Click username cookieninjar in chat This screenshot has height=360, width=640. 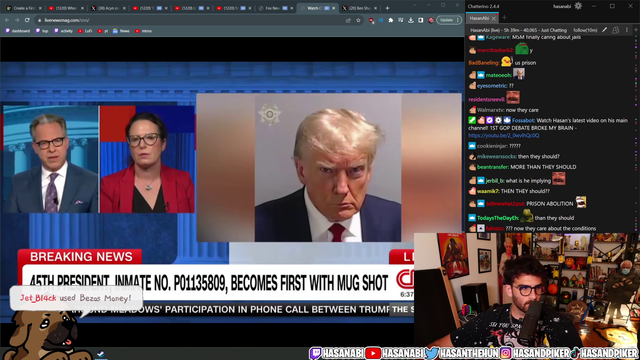pyautogui.click(x=492, y=146)
